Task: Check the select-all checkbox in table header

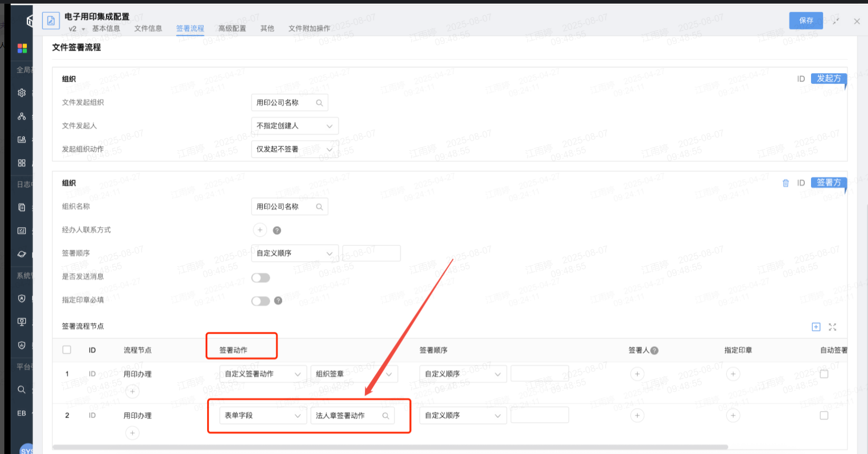Action: tap(67, 350)
